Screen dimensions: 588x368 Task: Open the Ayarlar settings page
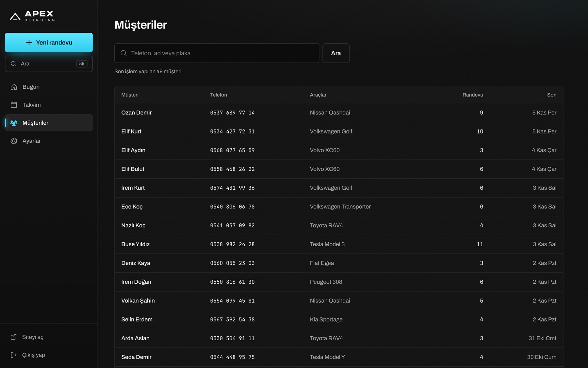(49, 141)
